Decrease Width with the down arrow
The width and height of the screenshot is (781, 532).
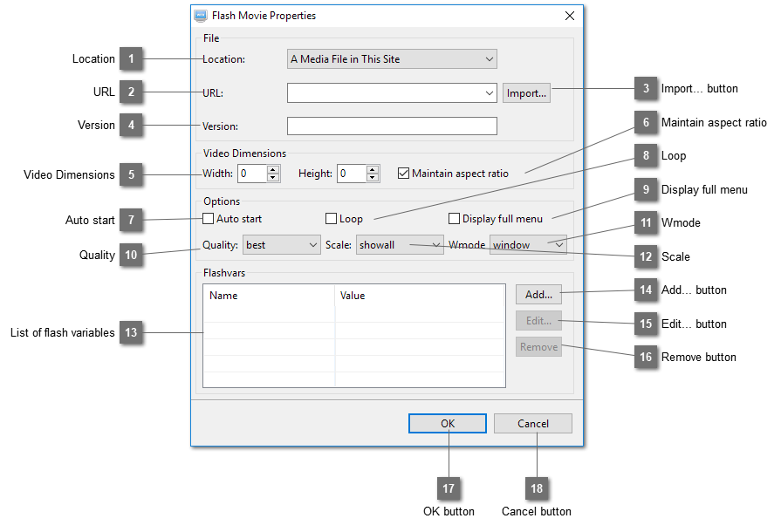pyautogui.click(x=272, y=178)
